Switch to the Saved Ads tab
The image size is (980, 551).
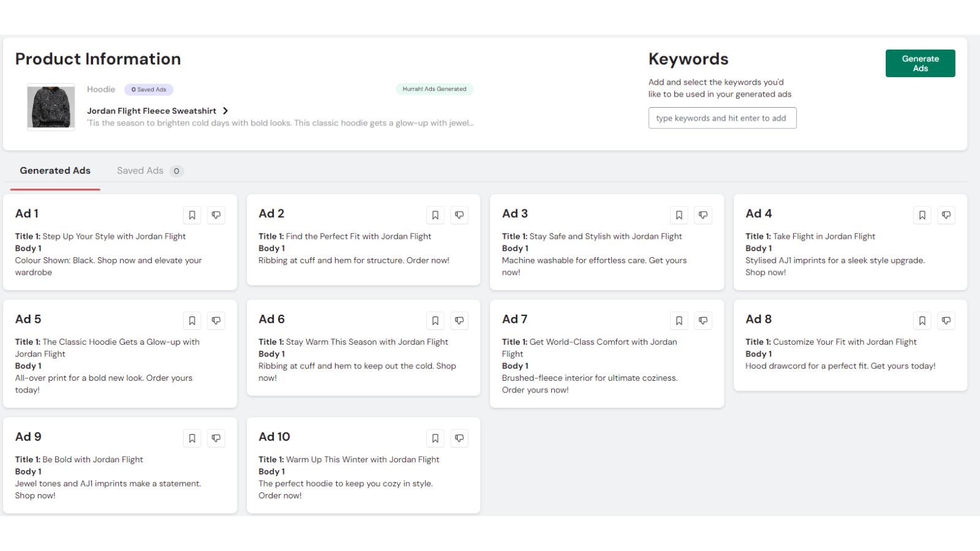(x=140, y=171)
